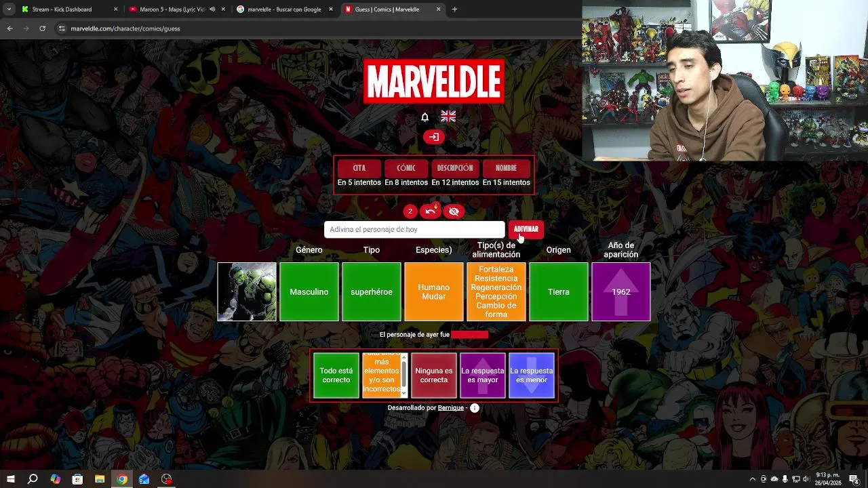Open the Windows notification center
The image size is (868, 488).
click(x=854, y=479)
